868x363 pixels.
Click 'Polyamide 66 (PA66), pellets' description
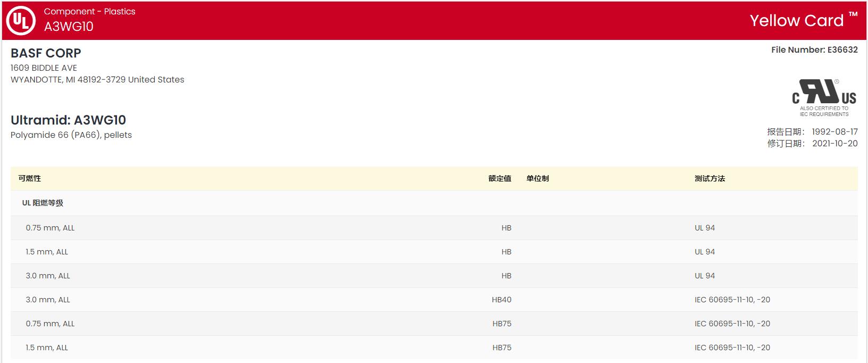click(71, 135)
